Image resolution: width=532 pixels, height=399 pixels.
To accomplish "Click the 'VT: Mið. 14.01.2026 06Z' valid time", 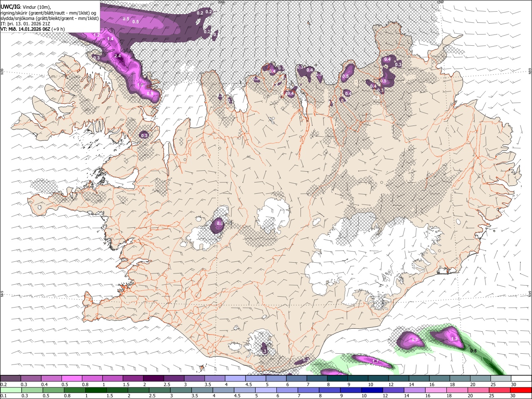I will (x=25, y=29).
